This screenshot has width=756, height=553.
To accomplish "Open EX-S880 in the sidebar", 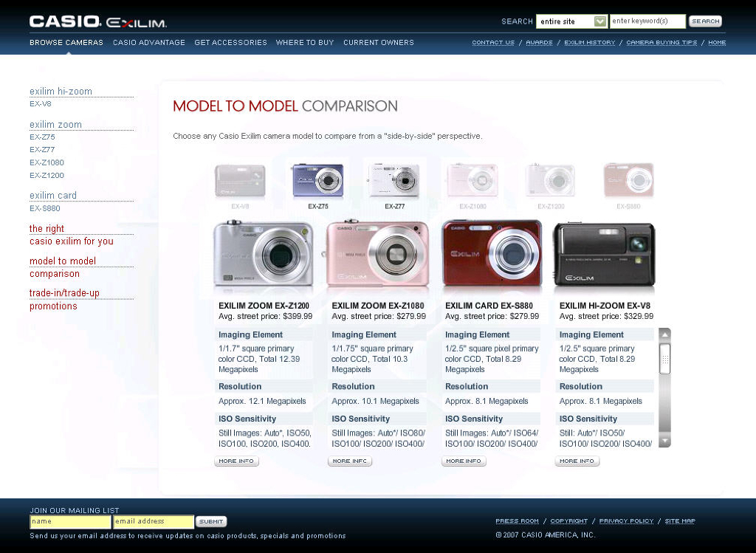I will click(45, 208).
